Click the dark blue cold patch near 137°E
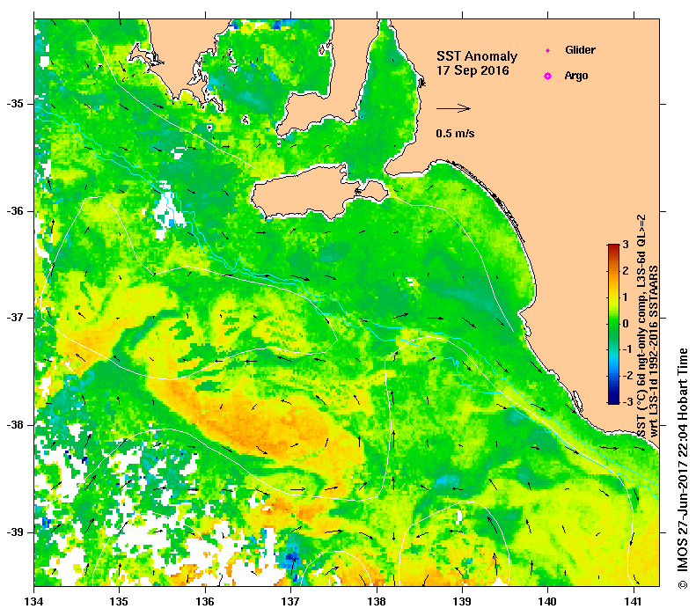 pyautogui.click(x=291, y=558)
